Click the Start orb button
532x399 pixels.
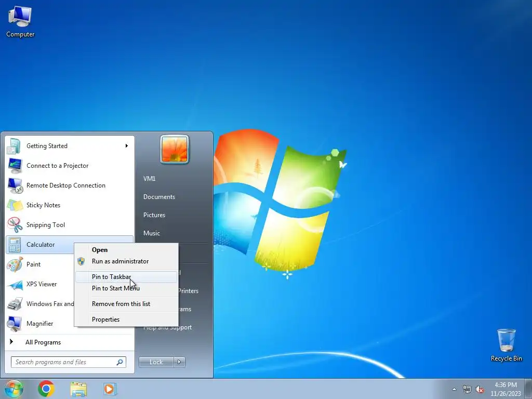[14, 389]
